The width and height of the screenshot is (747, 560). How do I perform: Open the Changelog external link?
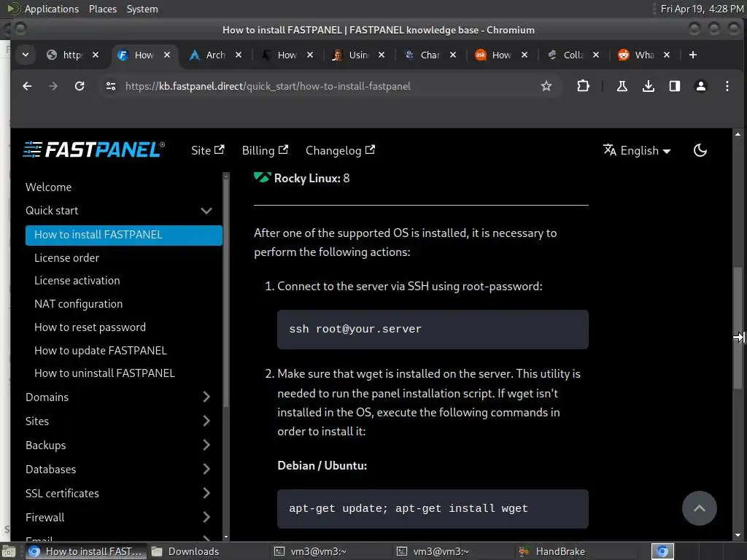(340, 150)
